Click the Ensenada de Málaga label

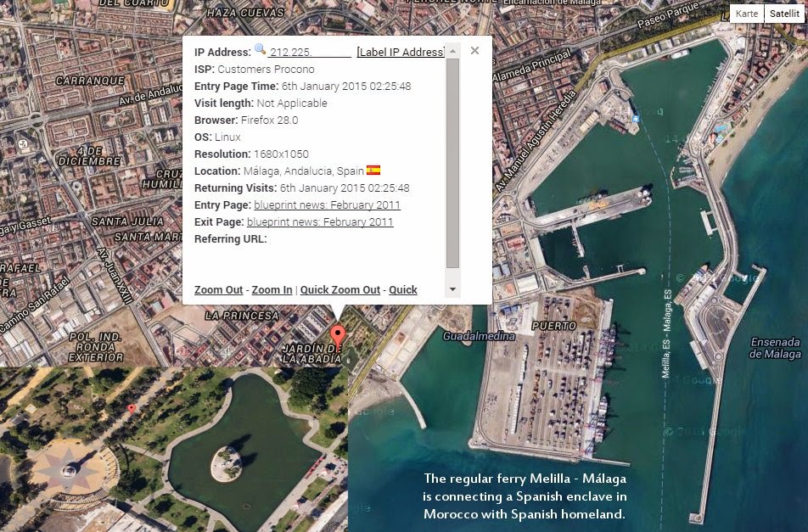(776, 348)
